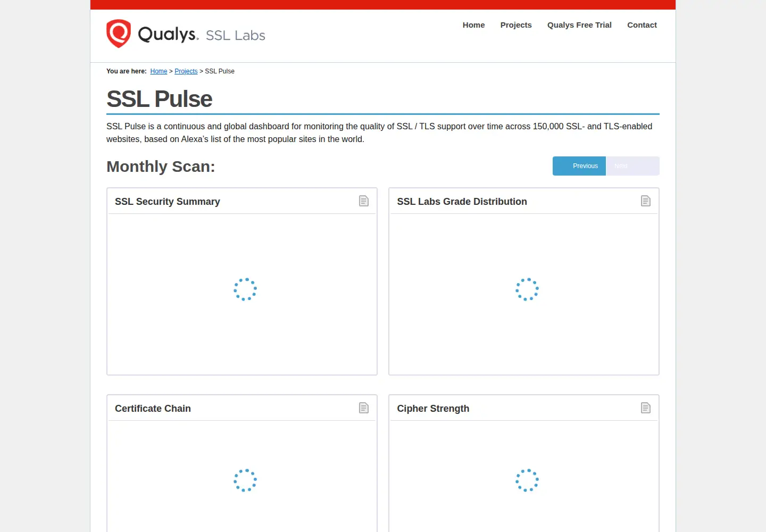Click the Certificate Chain panel title
The height and width of the screenshot is (532, 766).
click(153, 409)
